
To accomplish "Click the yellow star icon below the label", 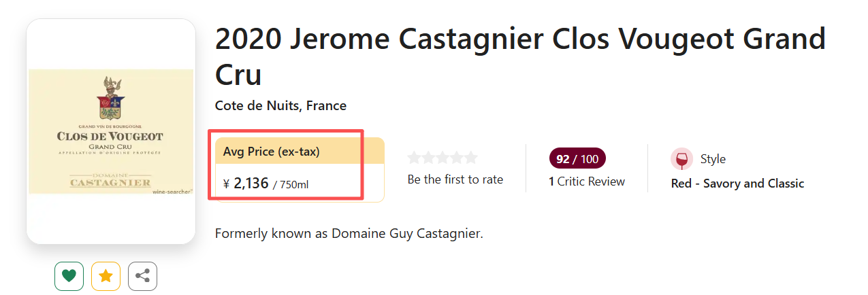I will click(106, 276).
